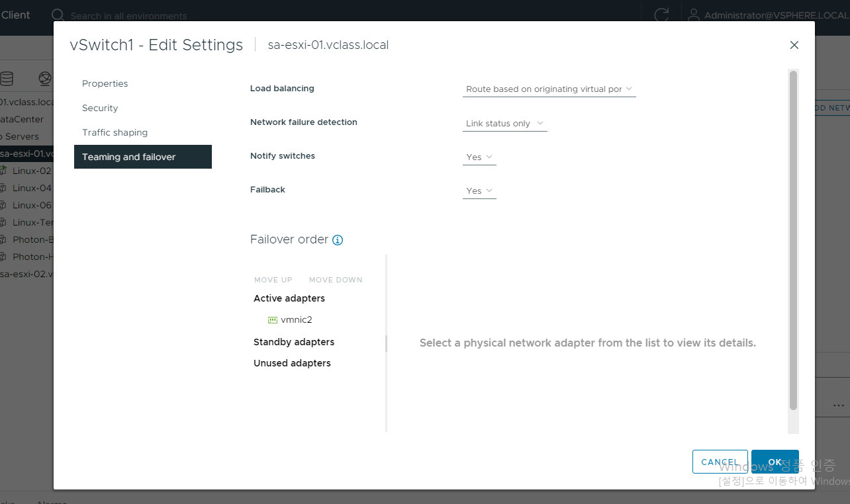Click the Failover order info icon
The width and height of the screenshot is (850, 504).
point(338,240)
